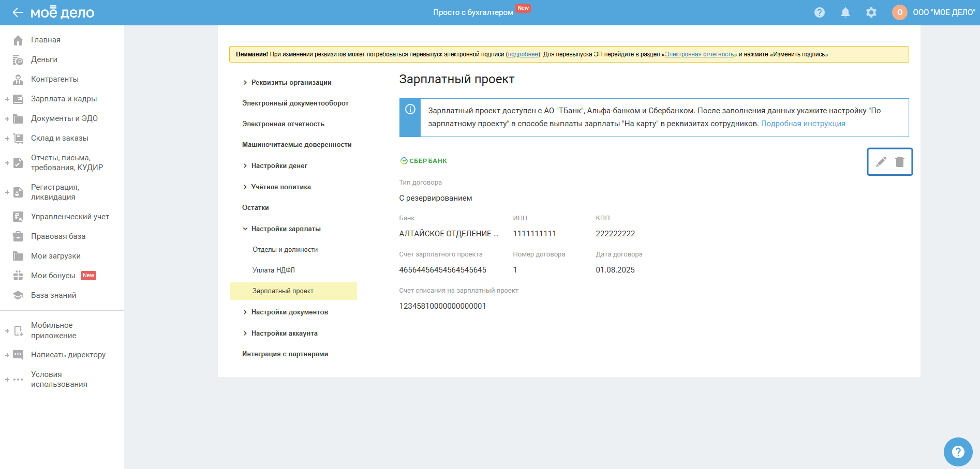Open the floating help chat button

click(958, 452)
